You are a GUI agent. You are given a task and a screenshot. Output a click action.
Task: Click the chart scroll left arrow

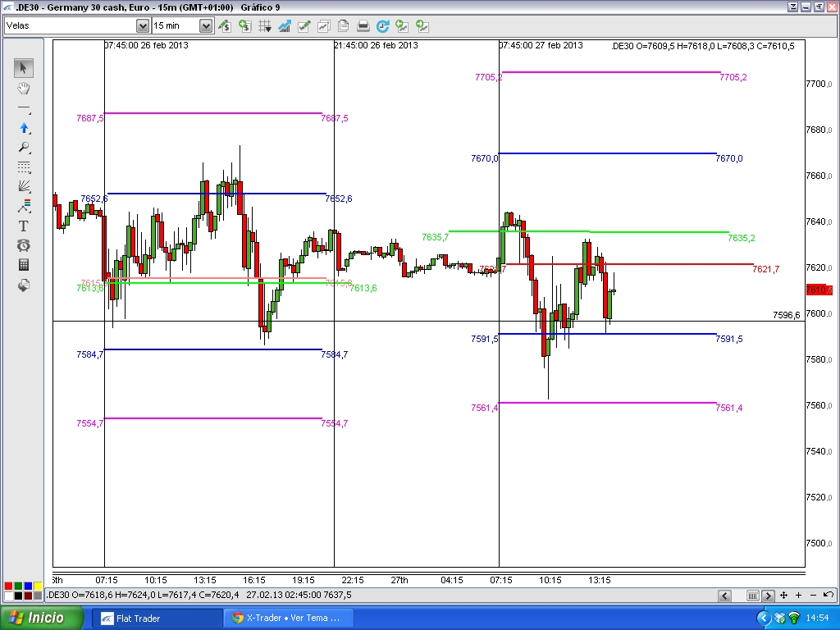[724, 596]
